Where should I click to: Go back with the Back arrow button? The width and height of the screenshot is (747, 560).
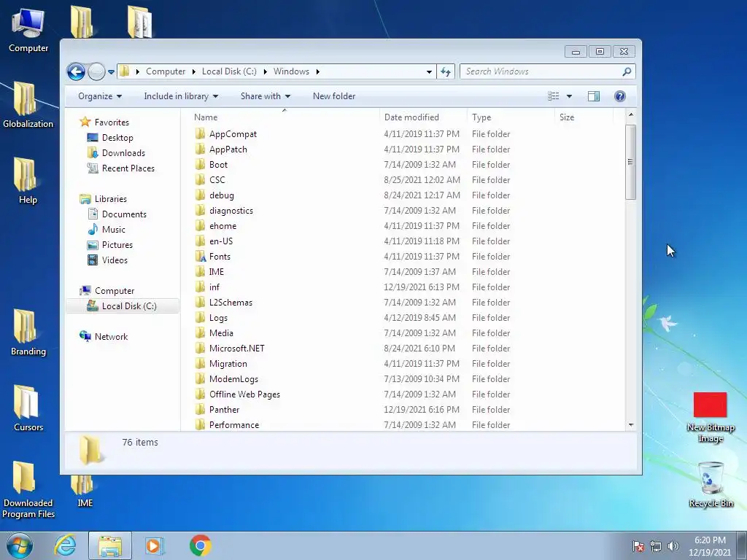point(76,72)
